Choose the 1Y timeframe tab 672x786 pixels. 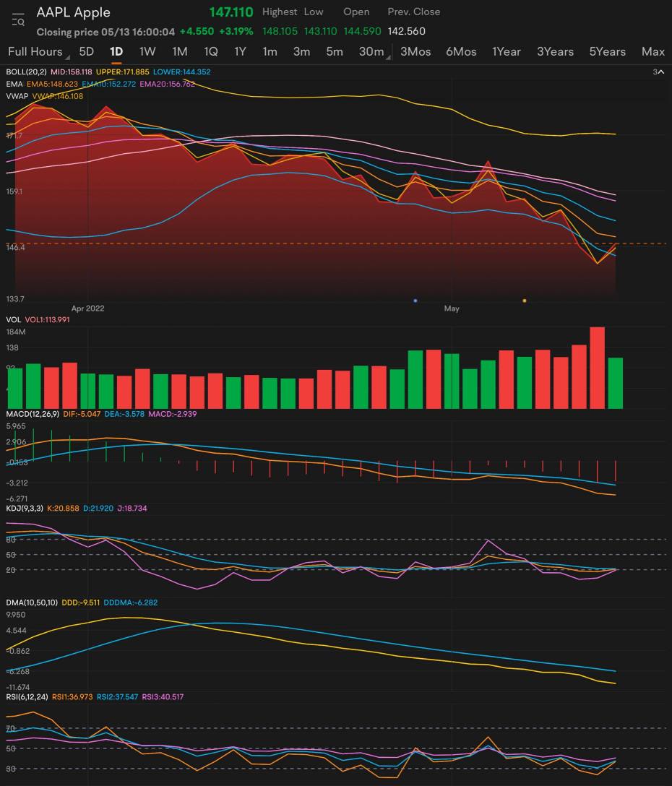(240, 51)
